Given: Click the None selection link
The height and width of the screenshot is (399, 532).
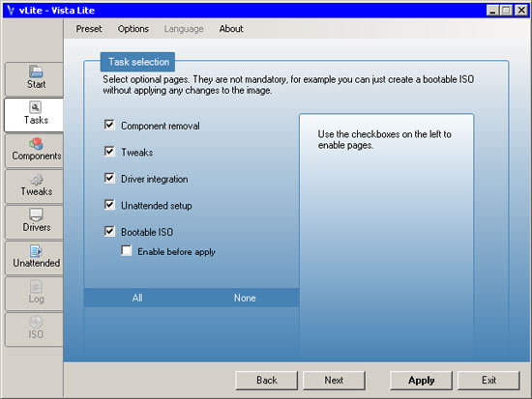Looking at the screenshot, I should [x=245, y=298].
